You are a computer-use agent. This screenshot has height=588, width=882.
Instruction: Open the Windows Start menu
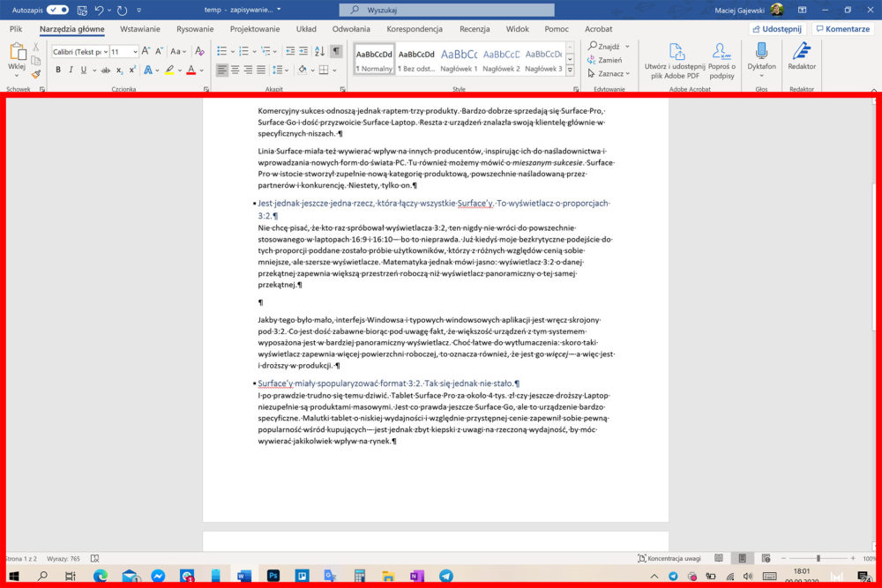click(x=13, y=576)
